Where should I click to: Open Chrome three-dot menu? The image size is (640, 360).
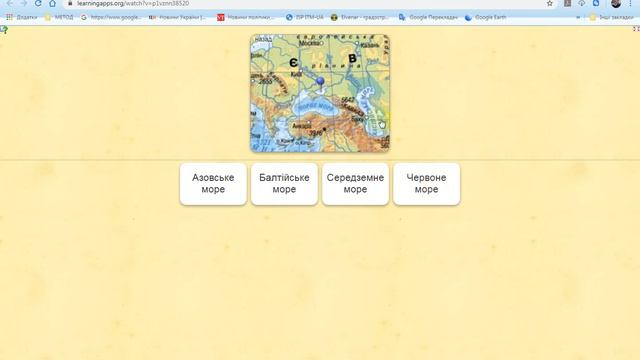631,3
